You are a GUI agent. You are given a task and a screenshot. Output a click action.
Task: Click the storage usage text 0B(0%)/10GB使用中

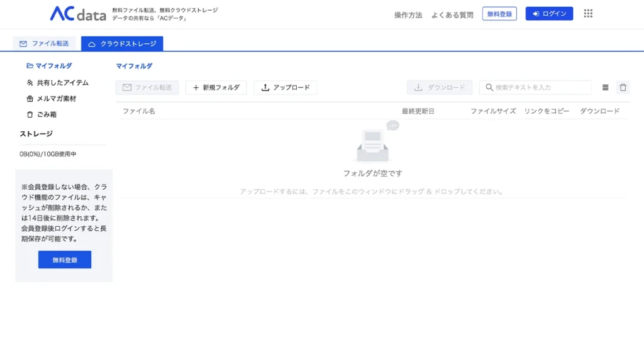48,155
